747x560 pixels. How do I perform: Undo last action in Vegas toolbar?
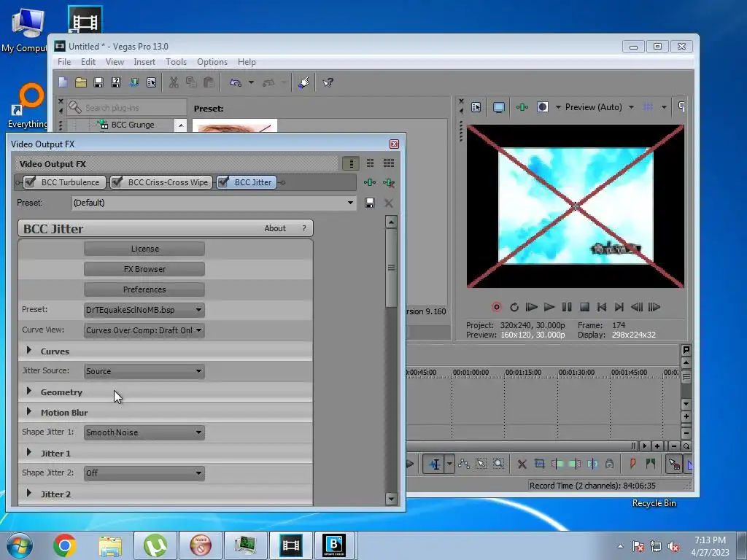(236, 82)
